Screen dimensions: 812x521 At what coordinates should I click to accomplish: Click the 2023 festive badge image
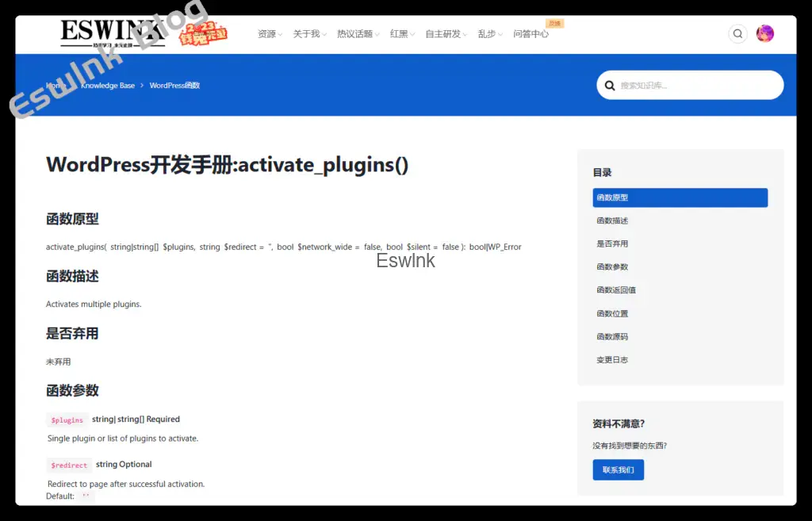203,33
